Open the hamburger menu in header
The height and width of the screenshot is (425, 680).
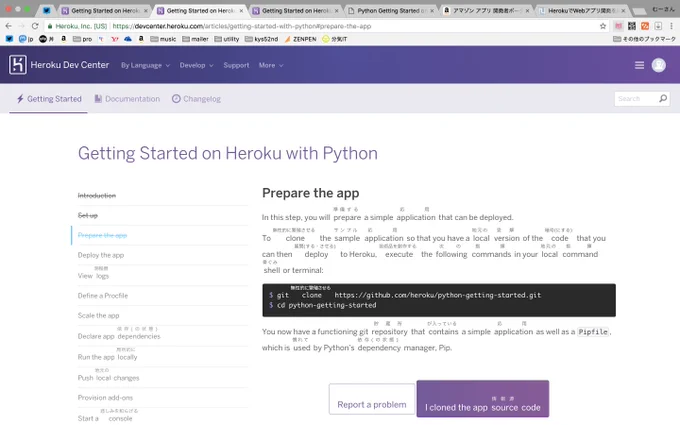pyautogui.click(x=639, y=65)
